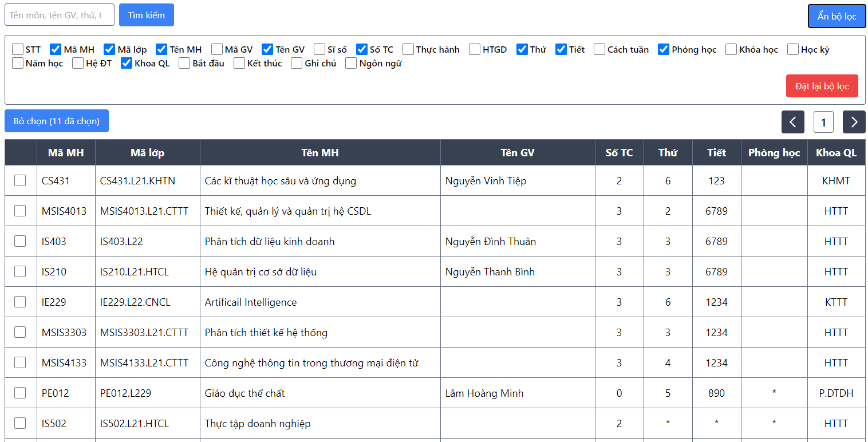Enable the STT column checkbox

(18, 49)
